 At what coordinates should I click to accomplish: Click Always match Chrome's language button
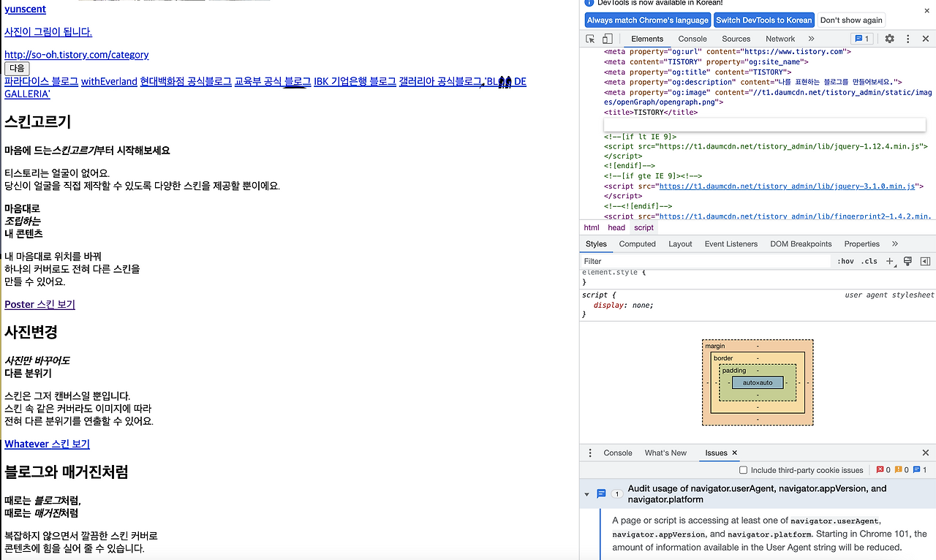(648, 20)
